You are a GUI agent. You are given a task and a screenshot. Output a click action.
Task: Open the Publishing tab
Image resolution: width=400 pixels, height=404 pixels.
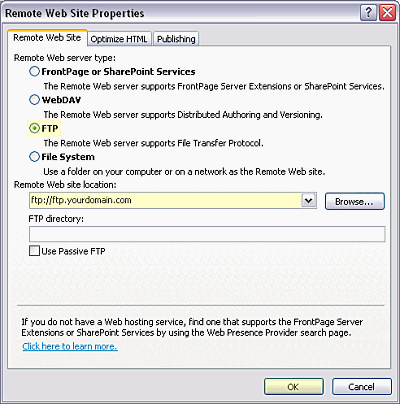click(x=176, y=39)
